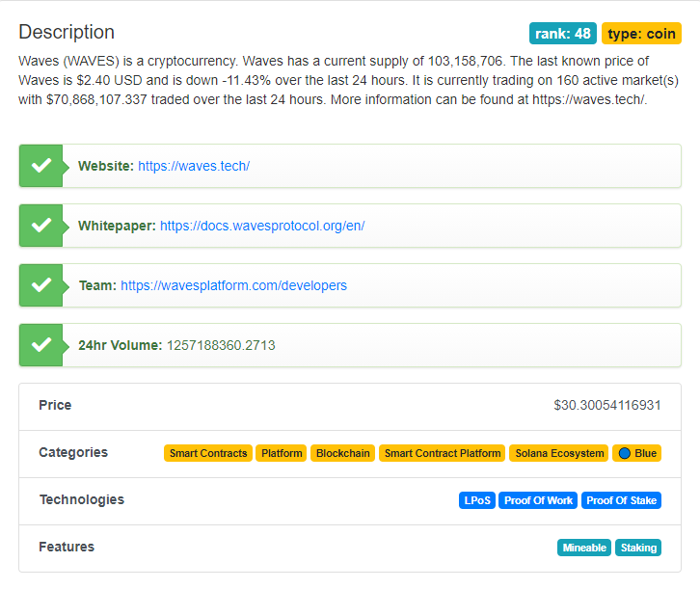Click the green checkmark beside 24hr Volume

pyautogui.click(x=41, y=345)
